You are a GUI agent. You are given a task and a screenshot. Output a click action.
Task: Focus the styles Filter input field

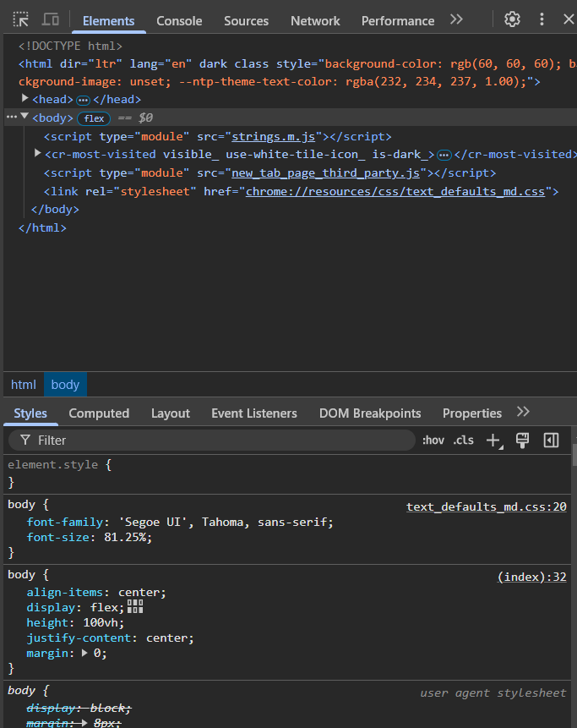point(212,441)
